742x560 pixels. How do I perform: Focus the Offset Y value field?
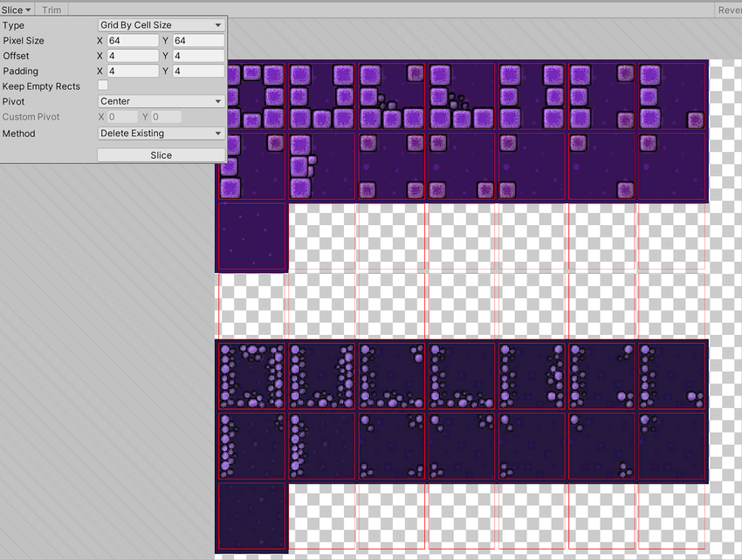tap(198, 56)
